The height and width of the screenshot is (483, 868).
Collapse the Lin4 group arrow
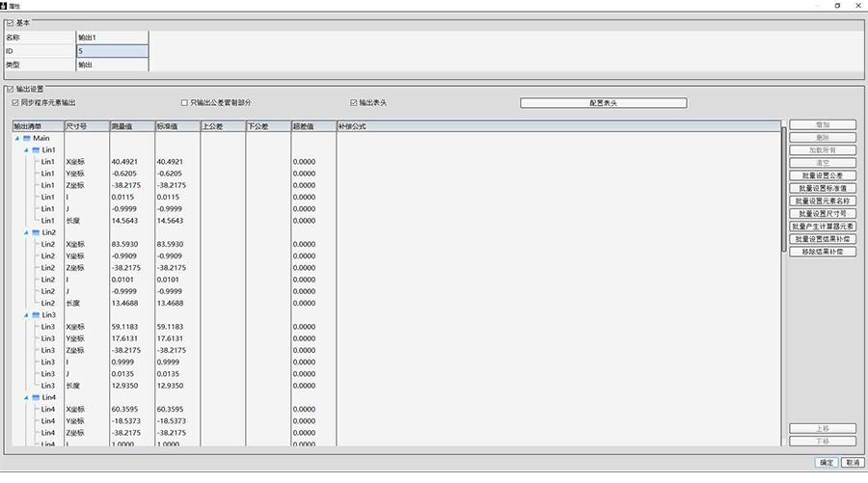tap(26, 397)
